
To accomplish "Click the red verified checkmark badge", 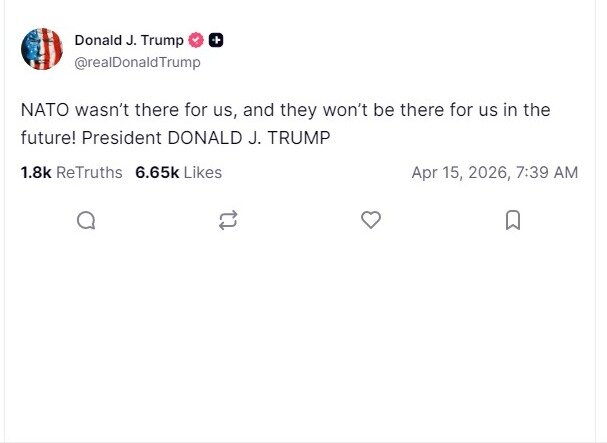I will (197, 41).
